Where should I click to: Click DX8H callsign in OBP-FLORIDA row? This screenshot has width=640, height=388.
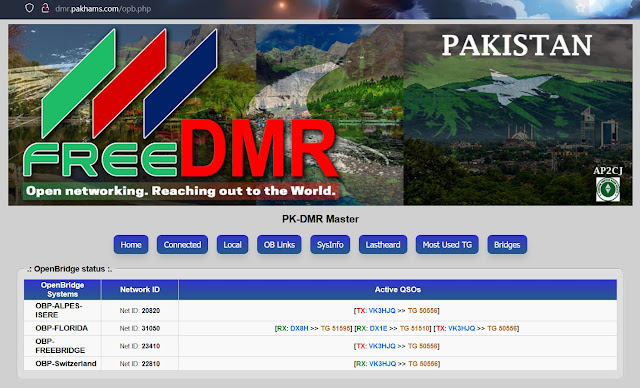(x=299, y=328)
